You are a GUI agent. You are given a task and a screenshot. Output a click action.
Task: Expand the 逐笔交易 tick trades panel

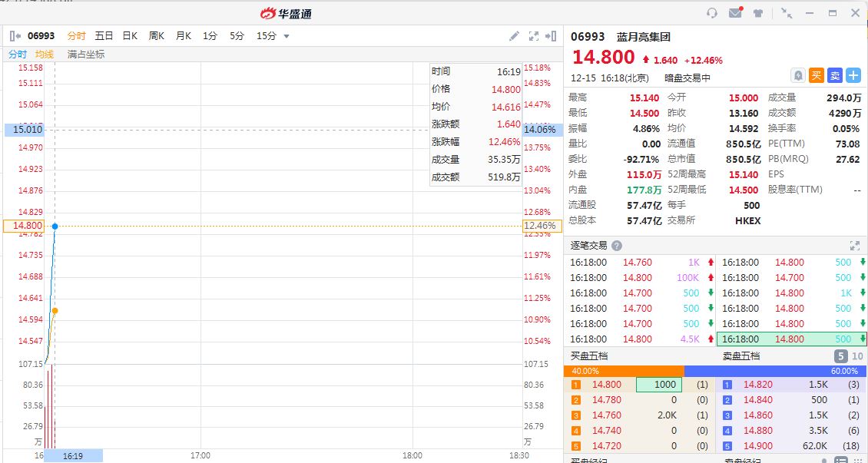(854, 246)
